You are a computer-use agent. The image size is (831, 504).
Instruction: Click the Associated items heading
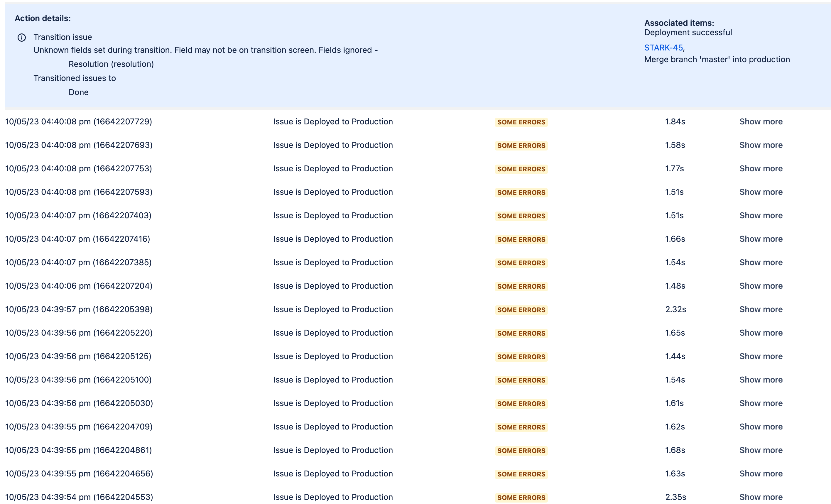679,23
